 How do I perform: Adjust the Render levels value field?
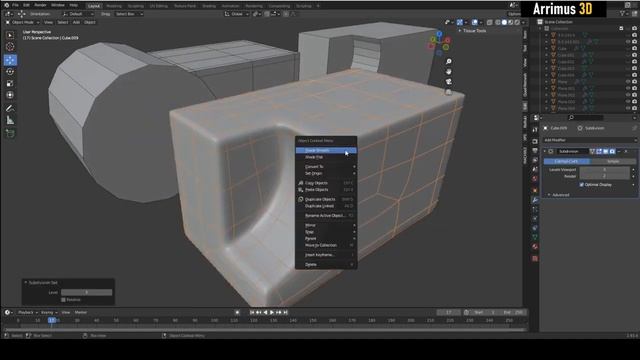pyautogui.click(x=604, y=176)
